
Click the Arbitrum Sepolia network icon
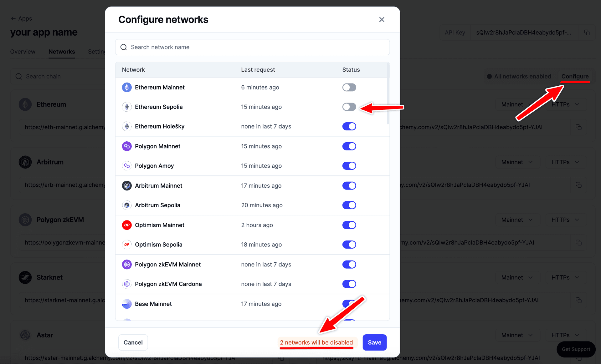click(x=127, y=205)
